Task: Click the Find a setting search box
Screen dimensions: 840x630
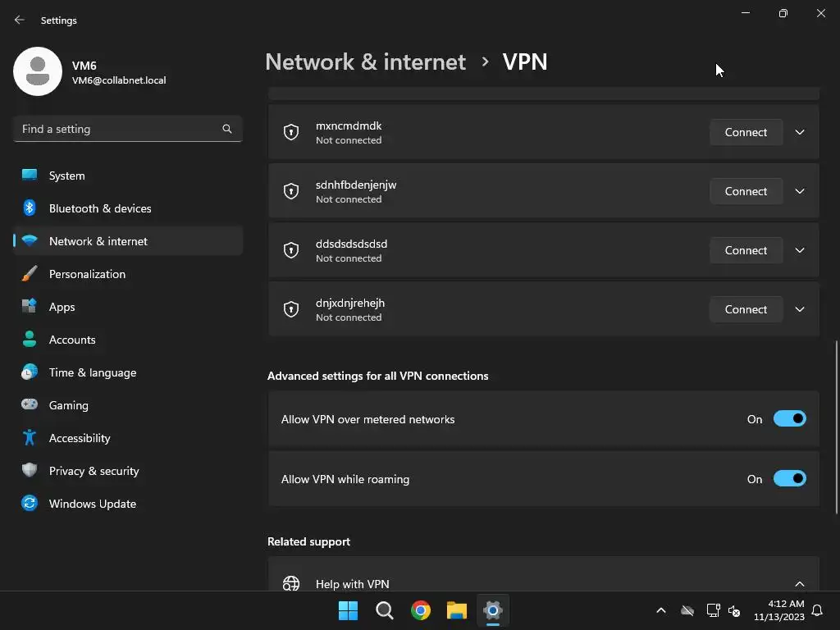Action: (x=119, y=129)
